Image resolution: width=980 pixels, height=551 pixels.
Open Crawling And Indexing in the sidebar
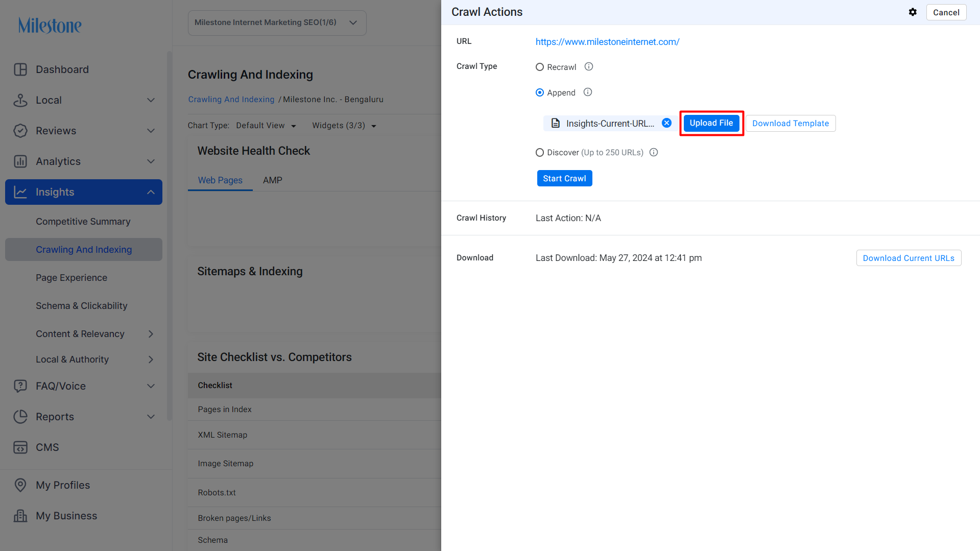point(84,250)
